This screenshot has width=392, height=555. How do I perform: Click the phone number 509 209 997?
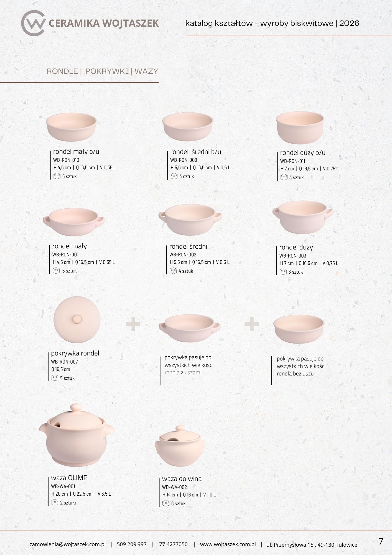coord(132,544)
